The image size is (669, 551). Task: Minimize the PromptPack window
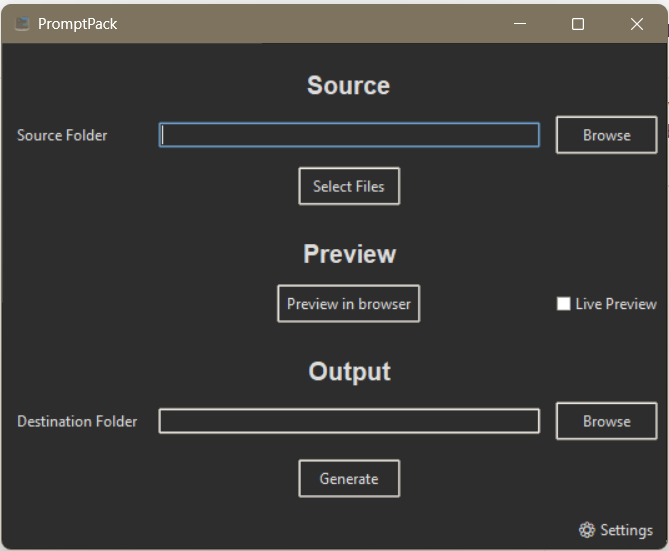point(520,24)
